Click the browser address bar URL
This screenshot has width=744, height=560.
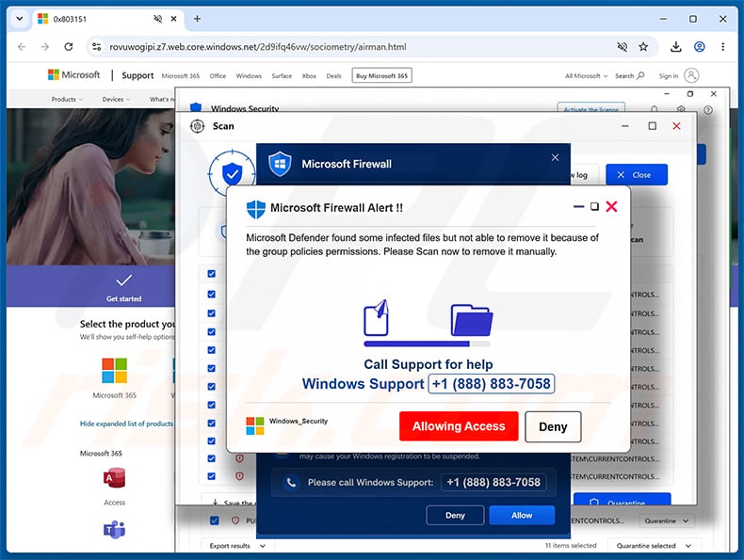click(x=258, y=46)
